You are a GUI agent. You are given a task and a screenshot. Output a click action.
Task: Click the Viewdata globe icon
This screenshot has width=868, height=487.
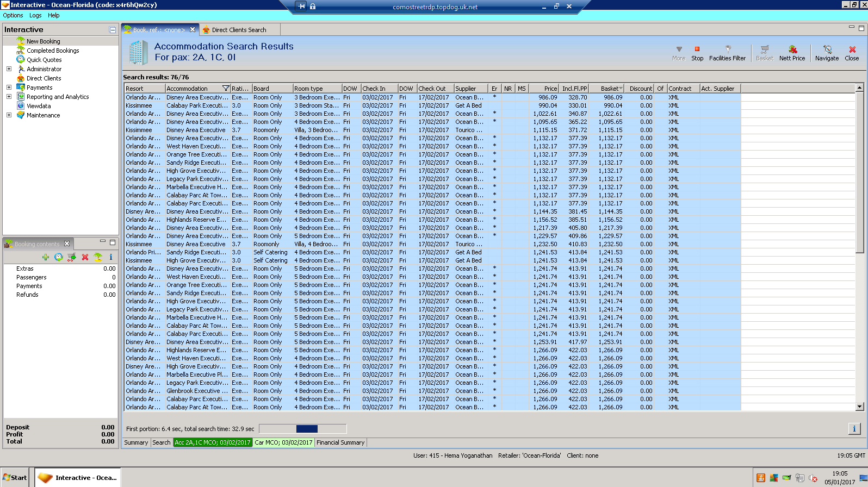coord(21,105)
